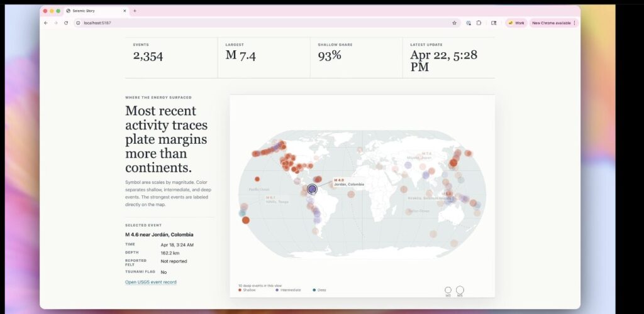Select the highlighted Jordán, Colombia event marker

[313, 188]
